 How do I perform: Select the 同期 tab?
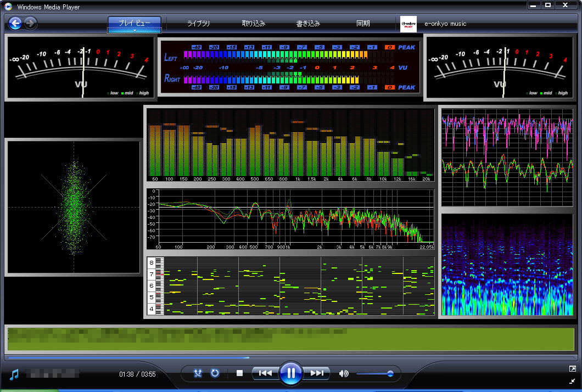[x=363, y=24]
